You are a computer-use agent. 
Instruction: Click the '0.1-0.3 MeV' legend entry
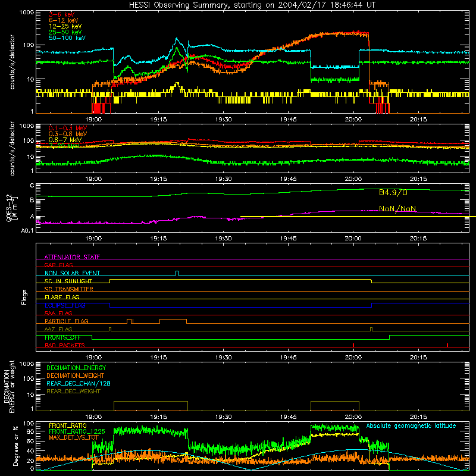68,128
